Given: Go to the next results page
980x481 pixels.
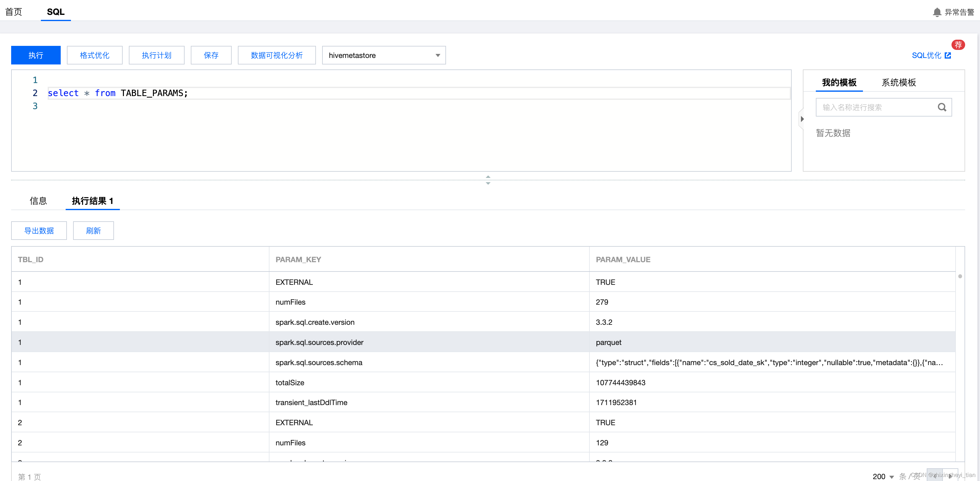Looking at the screenshot, I should coord(950,476).
